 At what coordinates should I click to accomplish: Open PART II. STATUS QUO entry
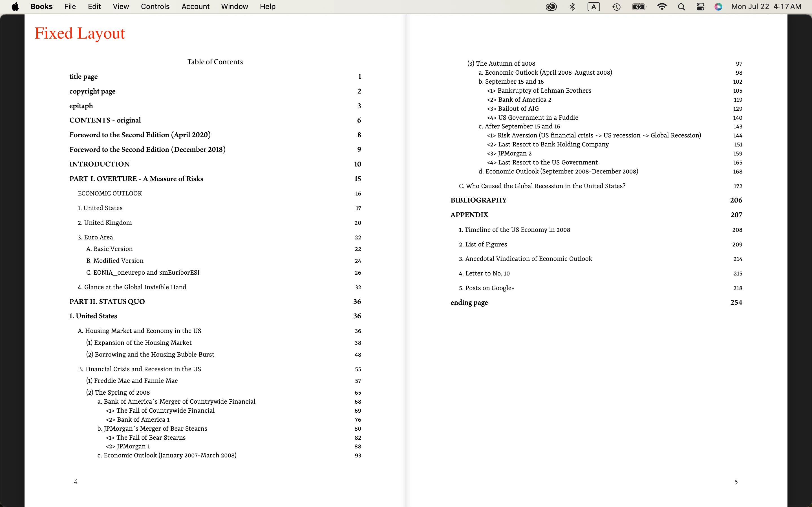click(107, 302)
